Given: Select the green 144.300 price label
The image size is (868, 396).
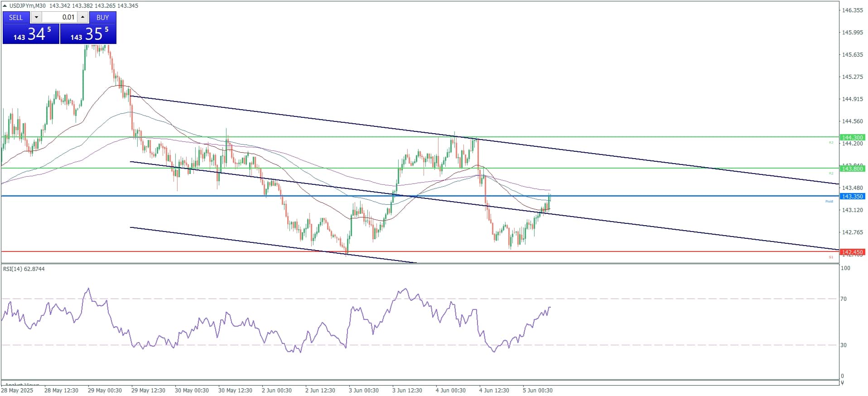Looking at the screenshot, I should coord(852,137).
